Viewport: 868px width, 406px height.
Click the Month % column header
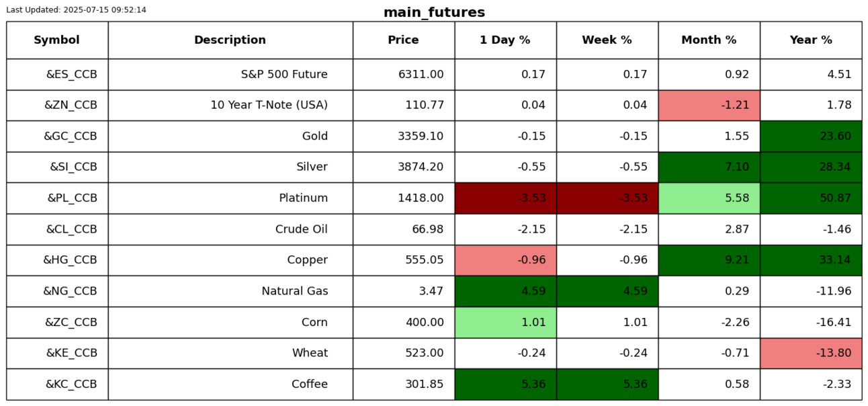[709, 40]
